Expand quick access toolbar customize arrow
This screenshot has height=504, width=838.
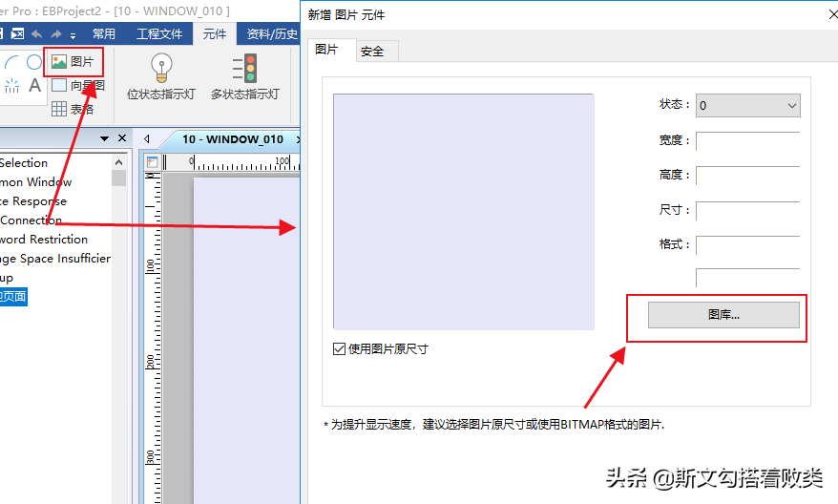(73, 35)
